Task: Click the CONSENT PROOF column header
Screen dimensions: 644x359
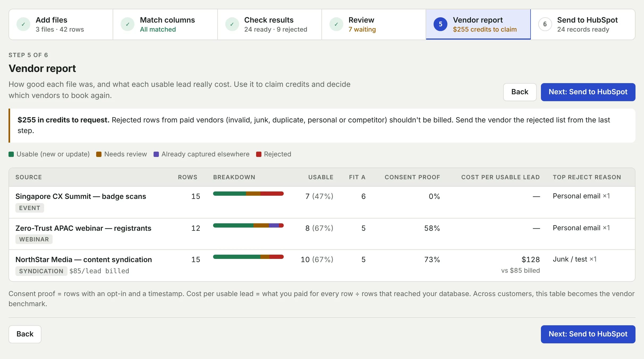Action: [x=412, y=177]
